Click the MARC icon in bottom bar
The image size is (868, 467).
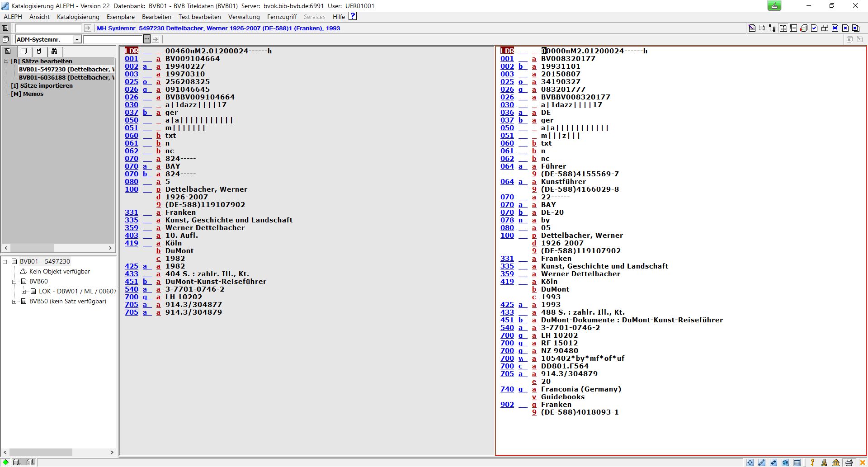[762, 462]
